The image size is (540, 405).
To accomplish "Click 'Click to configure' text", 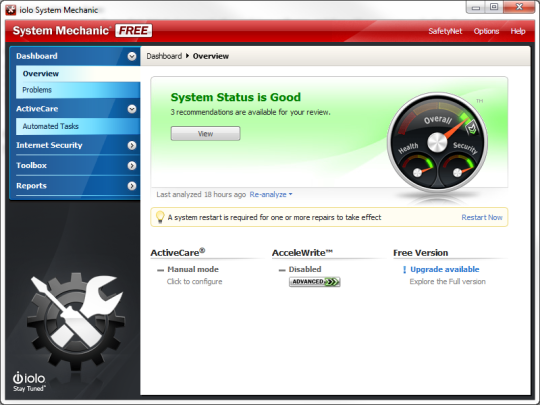I will (195, 282).
